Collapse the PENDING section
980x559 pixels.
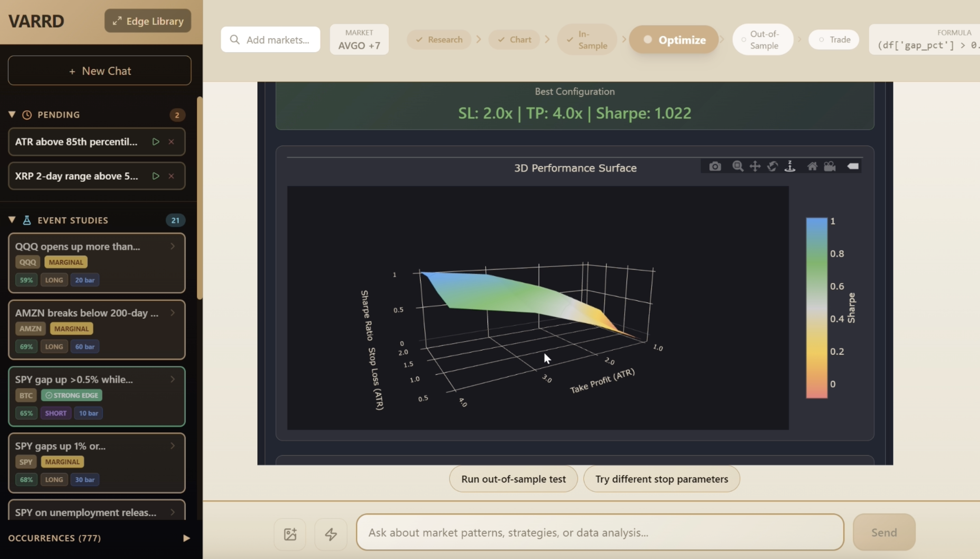11,114
